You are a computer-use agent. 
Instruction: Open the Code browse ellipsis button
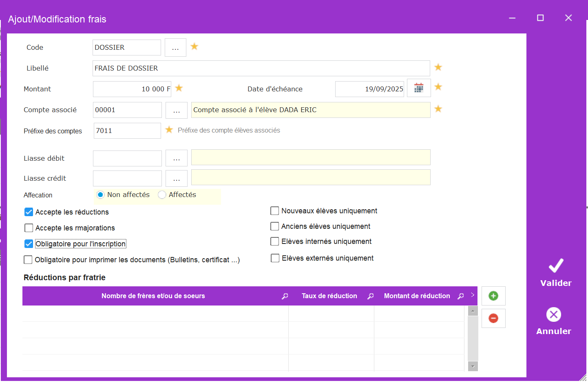point(175,48)
